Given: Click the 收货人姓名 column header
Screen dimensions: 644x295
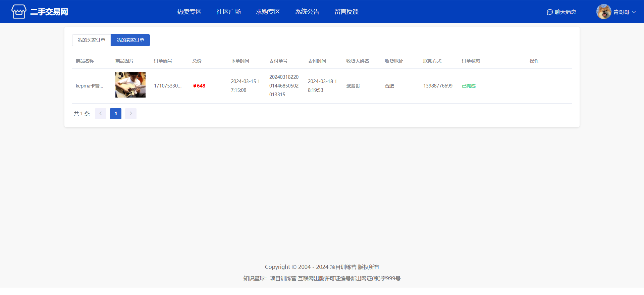Looking at the screenshot, I should pos(358,61).
